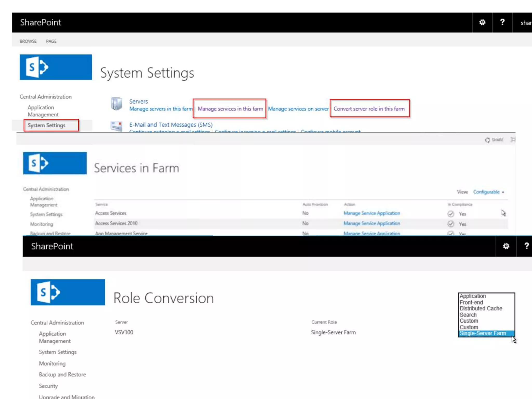Click the SharePoint logo beside Services in Farm
532x399 pixels.
click(x=55, y=163)
